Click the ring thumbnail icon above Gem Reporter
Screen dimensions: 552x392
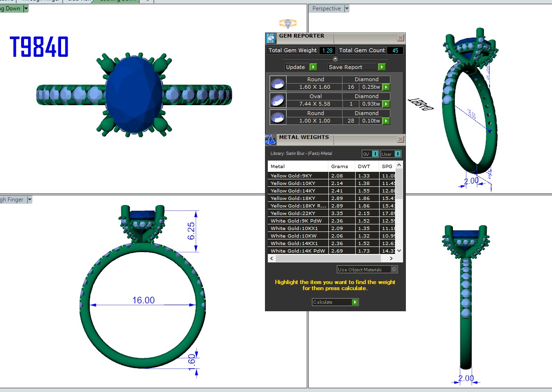pos(288,23)
